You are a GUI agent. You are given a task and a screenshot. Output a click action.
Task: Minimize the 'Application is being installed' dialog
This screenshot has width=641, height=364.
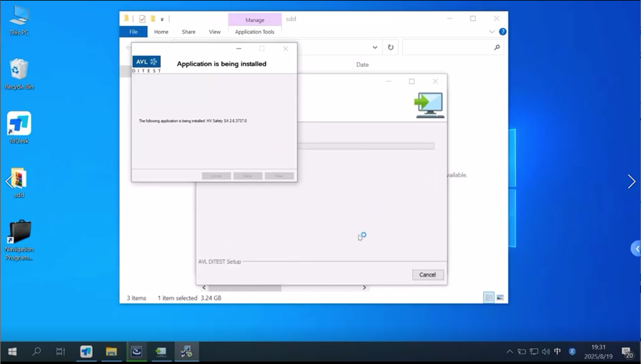(239, 49)
